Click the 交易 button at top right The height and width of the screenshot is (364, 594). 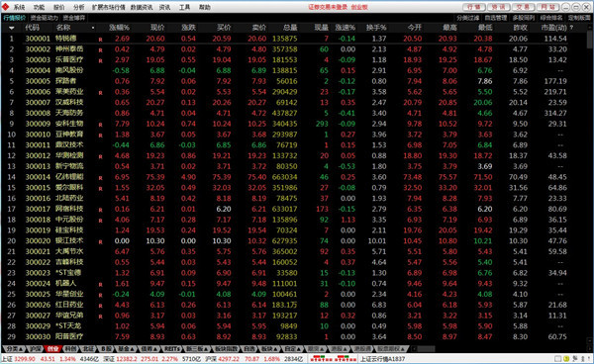coord(523,7)
